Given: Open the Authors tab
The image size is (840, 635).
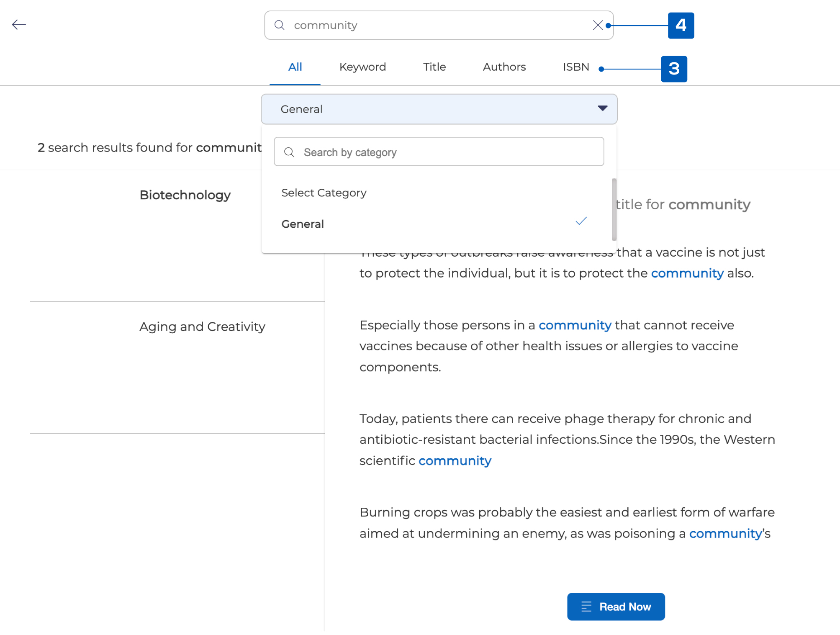Looking at the screenshot, I should (504, 67).
